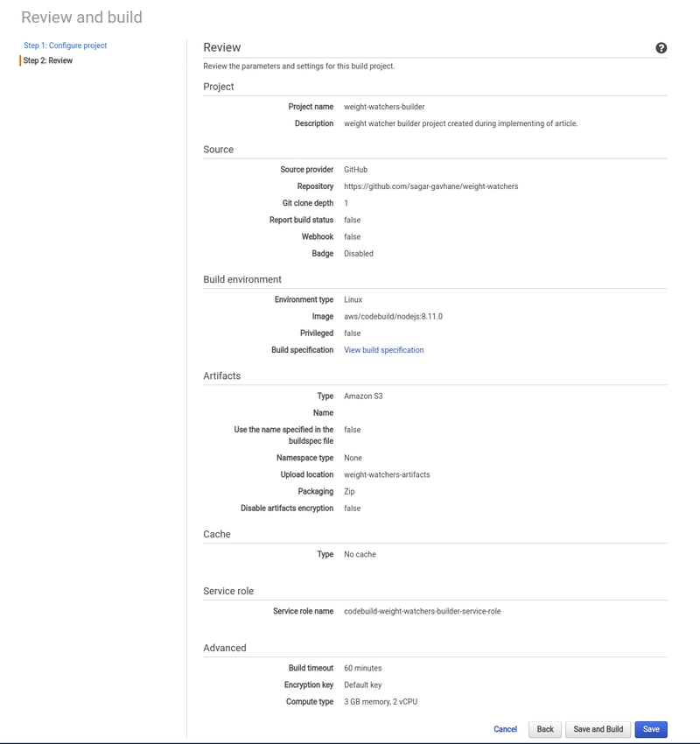The height and width of the screenshot is (744, 700).
Task: Click the aws/codebuild/nodejs:8.11.0 image value
Action: pos(393,317)
